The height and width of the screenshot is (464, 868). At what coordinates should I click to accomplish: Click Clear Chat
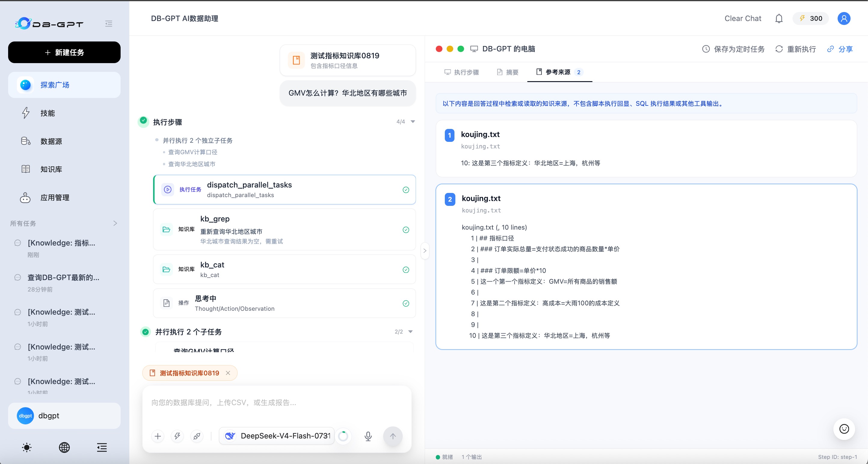743,19
